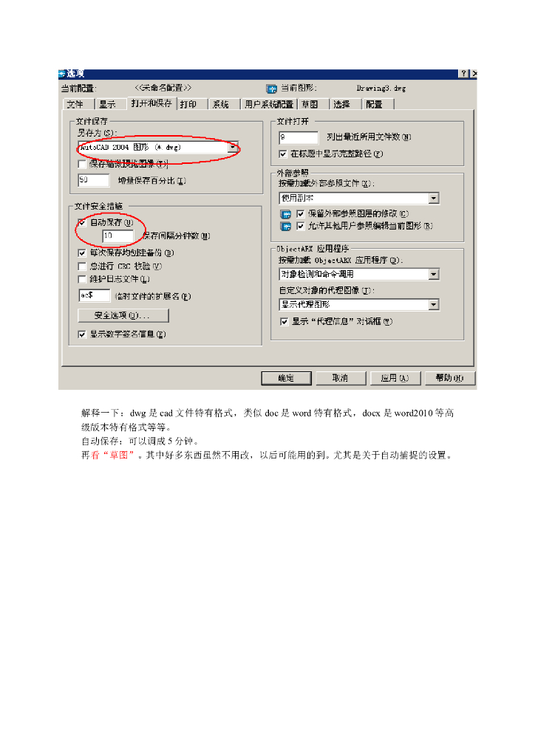Image resolution: width=535 pixels, height=756 pixels.
Task: Click the drawing icon beside 允许其他用户参照编辑当前图形
Action: click(285, 226)
